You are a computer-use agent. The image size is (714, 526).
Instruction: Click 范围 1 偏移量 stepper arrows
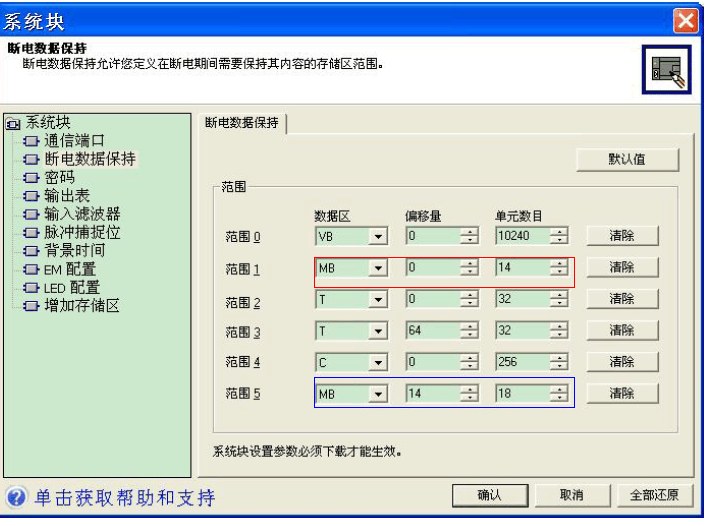(x=469, y=267)
